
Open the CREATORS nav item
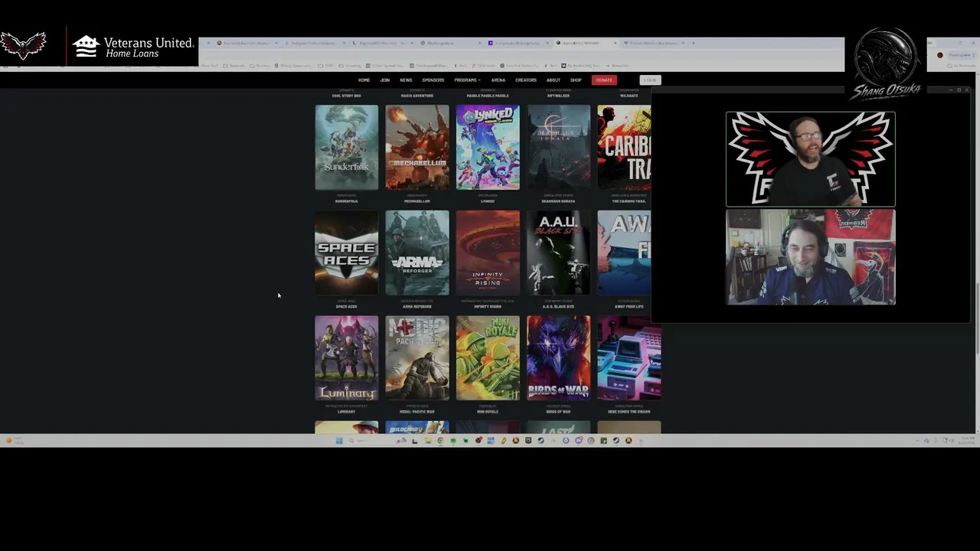click(x=525, y=80)
